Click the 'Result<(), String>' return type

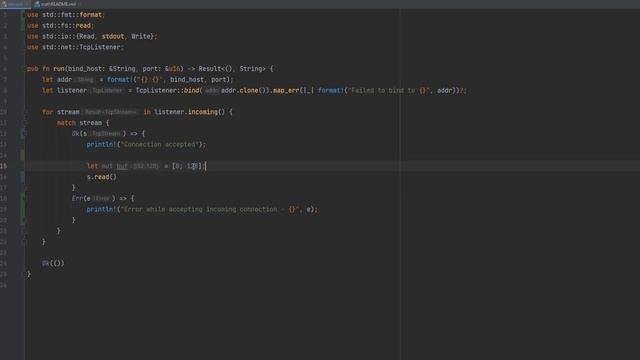[x=232, y=69]
